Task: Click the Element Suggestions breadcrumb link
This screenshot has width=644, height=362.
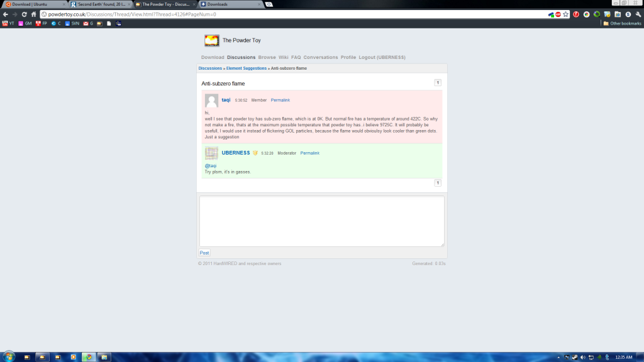Action: coord(247,68)
